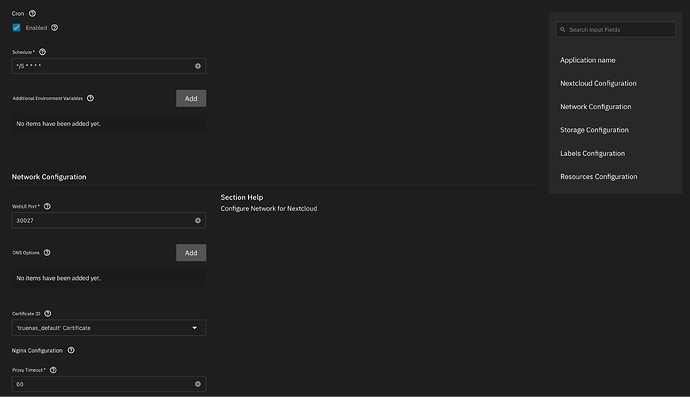Viewport: 690px width, 397px height.
Task: Click 'No items have been added yet' under DNS Options
Action: pyautogui.click(x=59, y=279)
